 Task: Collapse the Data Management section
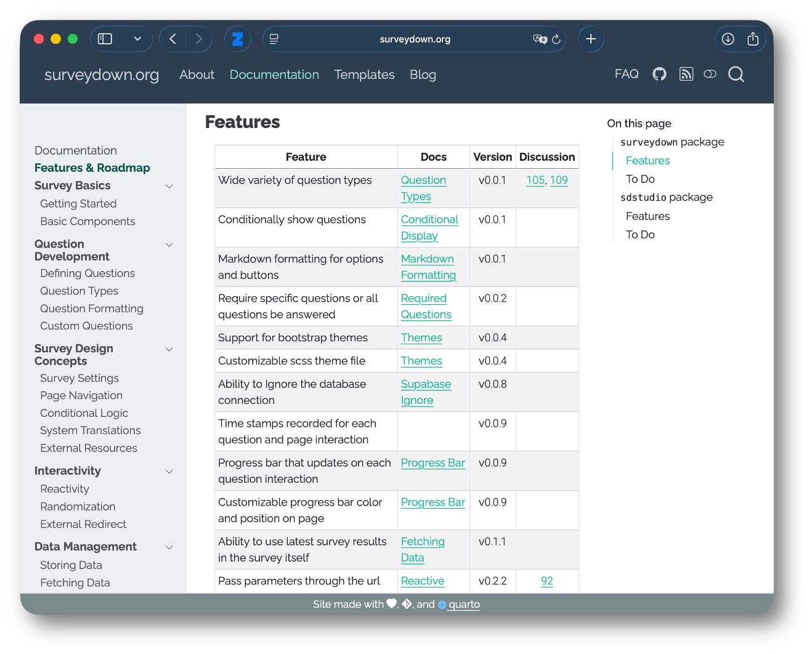[169, 547]
